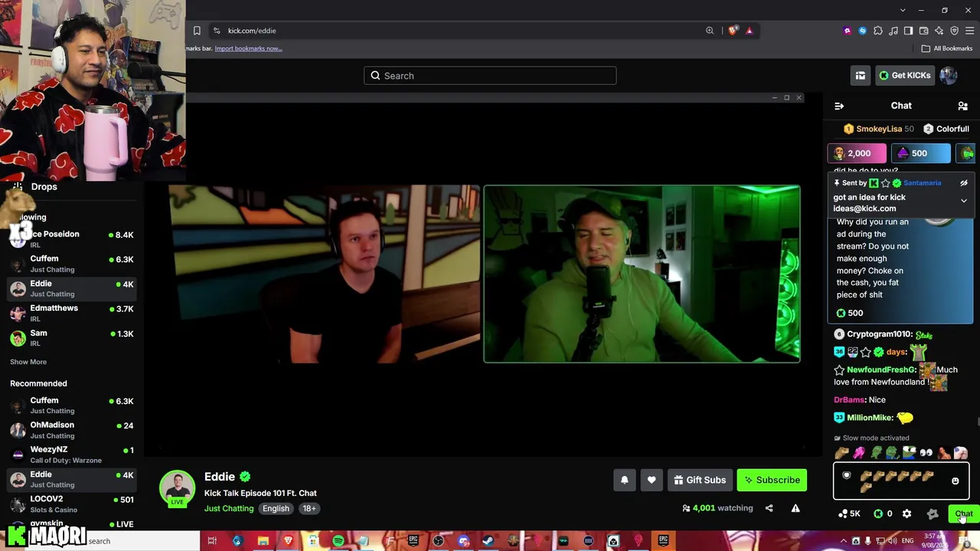
Task: Click the Get KICKs button
Action: click(x=905, y=75)
